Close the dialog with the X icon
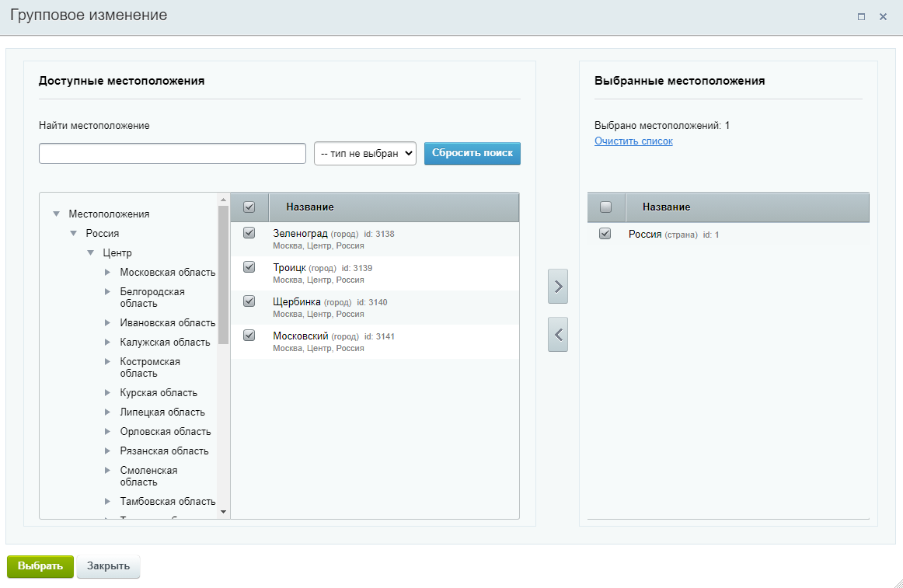 pyautogui.click(x=883, y=16)
